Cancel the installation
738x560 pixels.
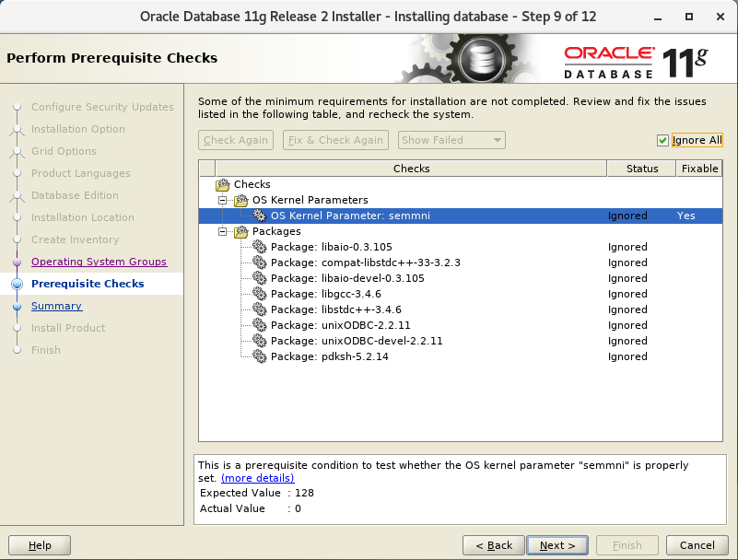697,545
